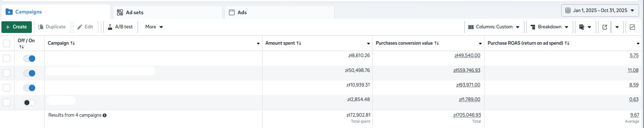Click conversion value zł1,789.00

click(470, 100)
